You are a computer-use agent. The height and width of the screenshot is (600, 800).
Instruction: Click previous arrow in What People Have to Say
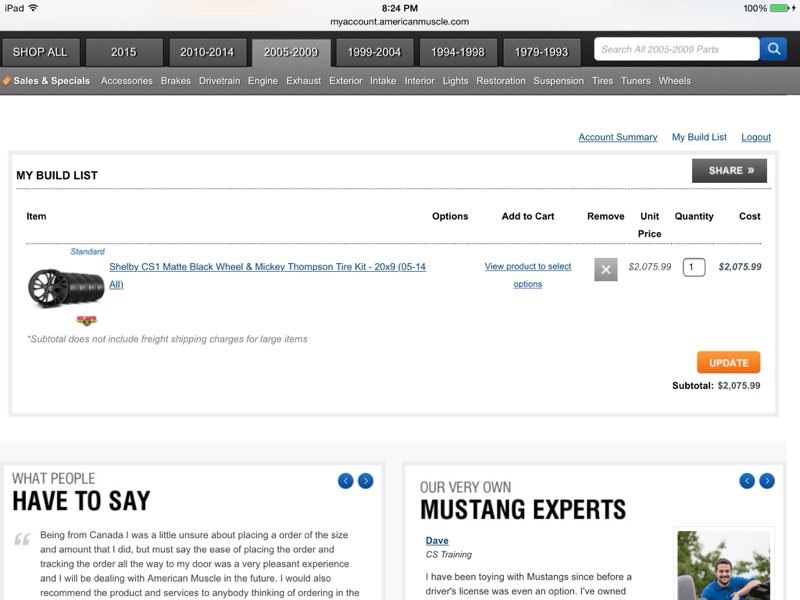pos(345,481)
